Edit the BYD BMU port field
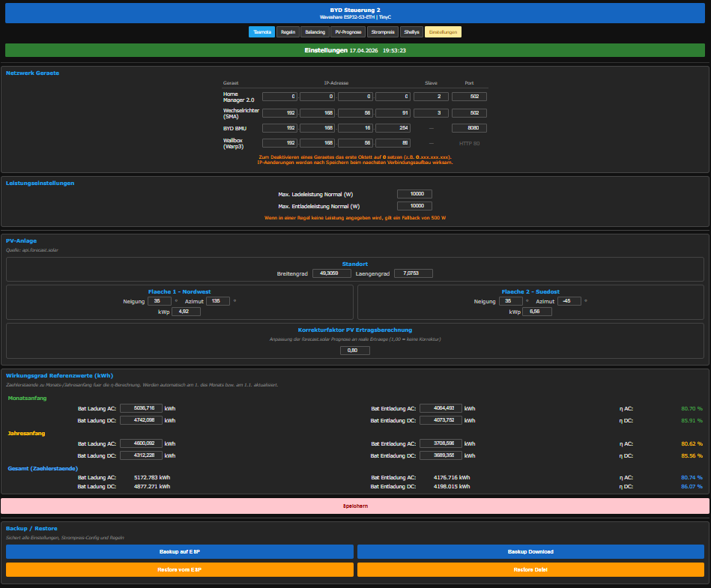The height and width of the screenshot is (588, 711). (469, 128)
